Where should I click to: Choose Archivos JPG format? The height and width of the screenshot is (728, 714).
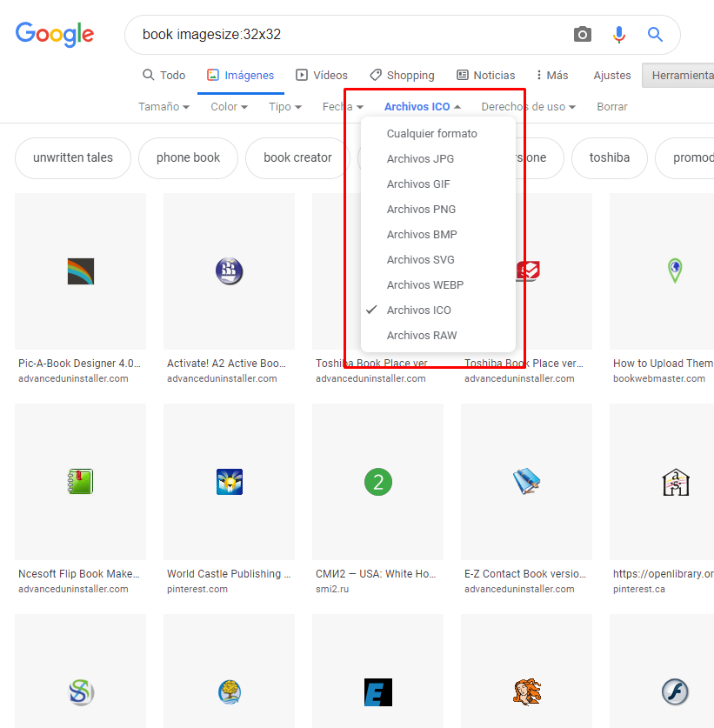437,159
